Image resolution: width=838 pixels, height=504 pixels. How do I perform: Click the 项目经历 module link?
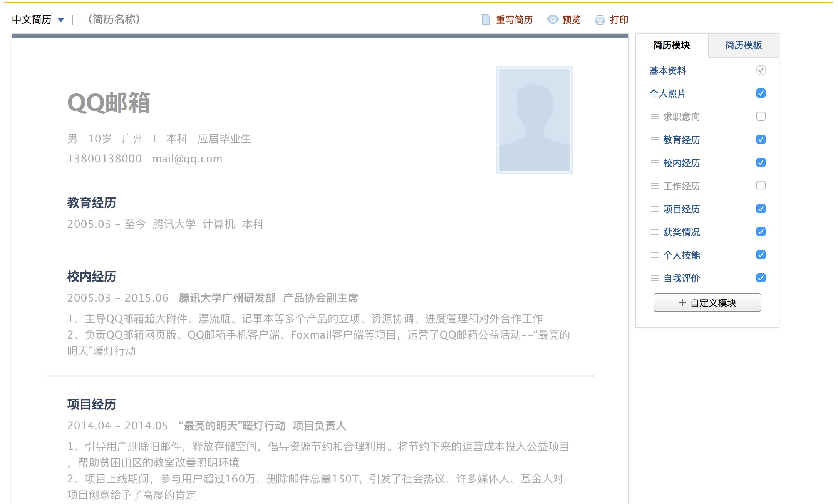coord(681,209)
